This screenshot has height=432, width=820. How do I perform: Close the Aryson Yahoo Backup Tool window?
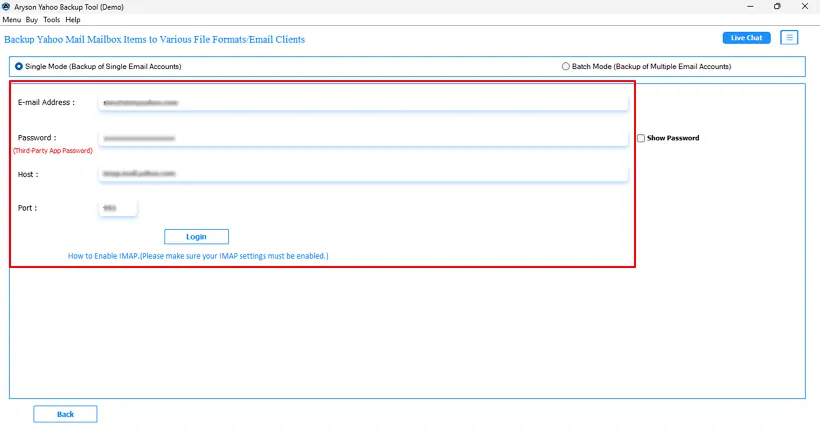(804, 7)
